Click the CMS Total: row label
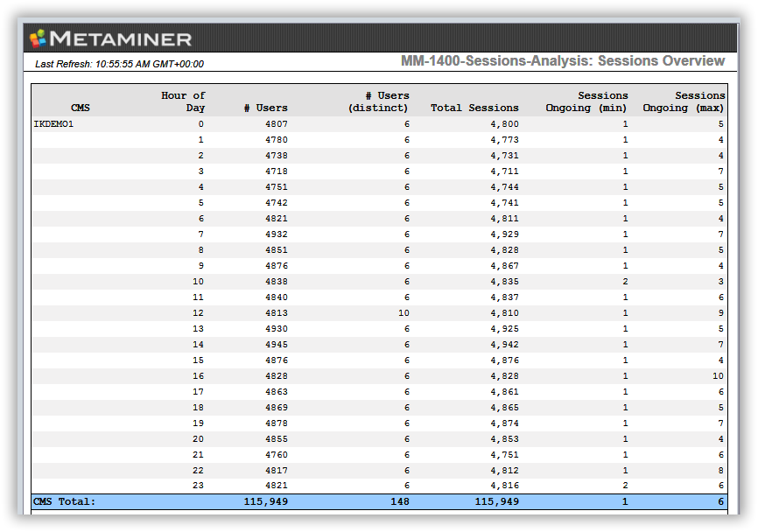This screenshot has width=758, height=532. (x=64, y=501)
